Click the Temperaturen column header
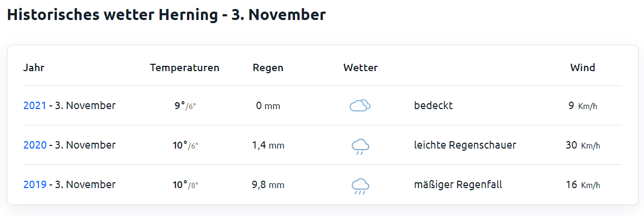644x216 pixels. (x=185, y=67)
